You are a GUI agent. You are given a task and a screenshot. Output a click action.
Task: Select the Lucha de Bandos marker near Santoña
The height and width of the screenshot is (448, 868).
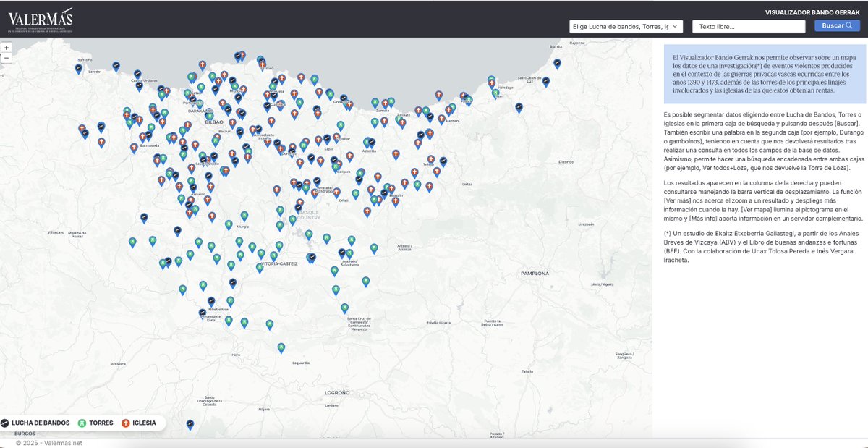[x=79, y=69]
